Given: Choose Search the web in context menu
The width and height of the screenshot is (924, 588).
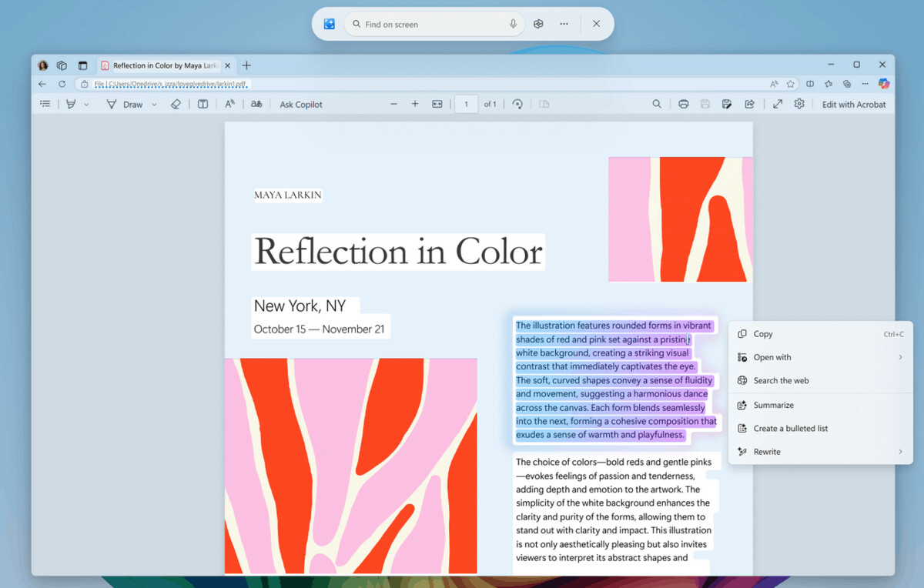Looking at the screenshot, I should pyautogui.click(x=820, y=380).
